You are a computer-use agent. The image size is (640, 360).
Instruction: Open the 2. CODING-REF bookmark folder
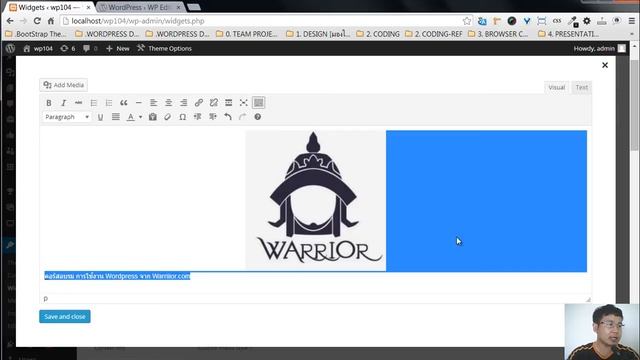pos(433,34)
